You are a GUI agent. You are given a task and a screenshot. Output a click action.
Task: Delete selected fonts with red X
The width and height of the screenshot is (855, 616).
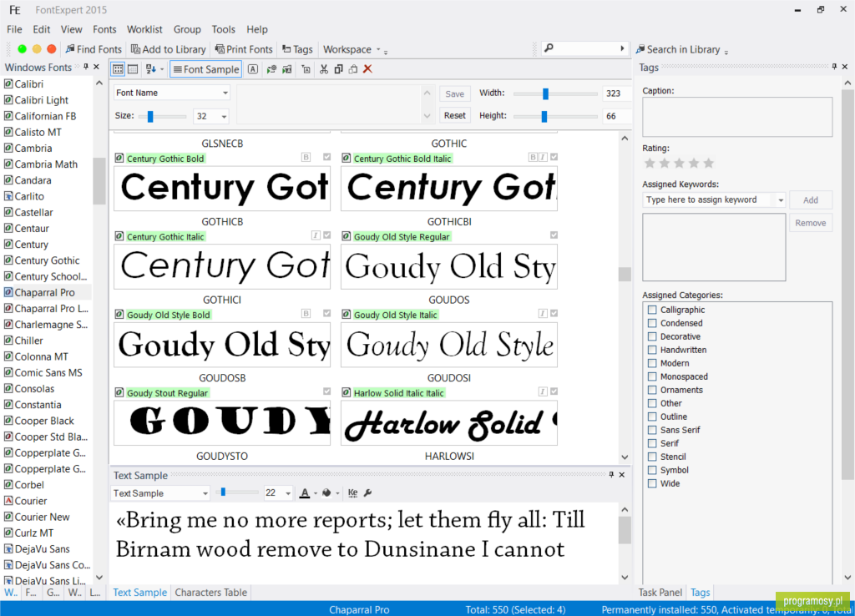coord(368,69)
